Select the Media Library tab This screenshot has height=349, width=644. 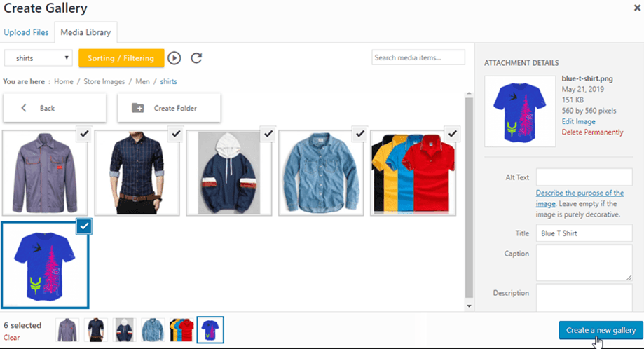pos(86,32)
